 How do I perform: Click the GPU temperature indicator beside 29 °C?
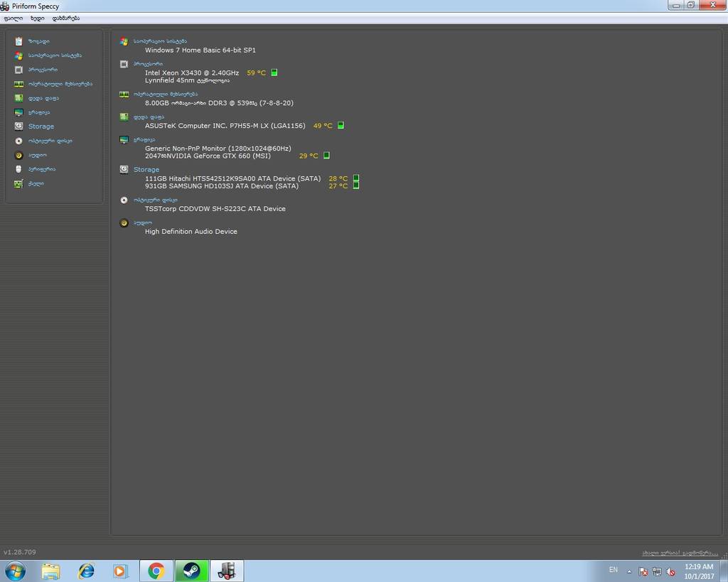(x=326, y=156)
